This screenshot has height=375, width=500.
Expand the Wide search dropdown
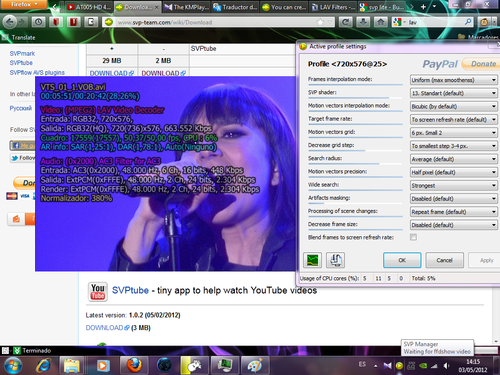point(454,186)
